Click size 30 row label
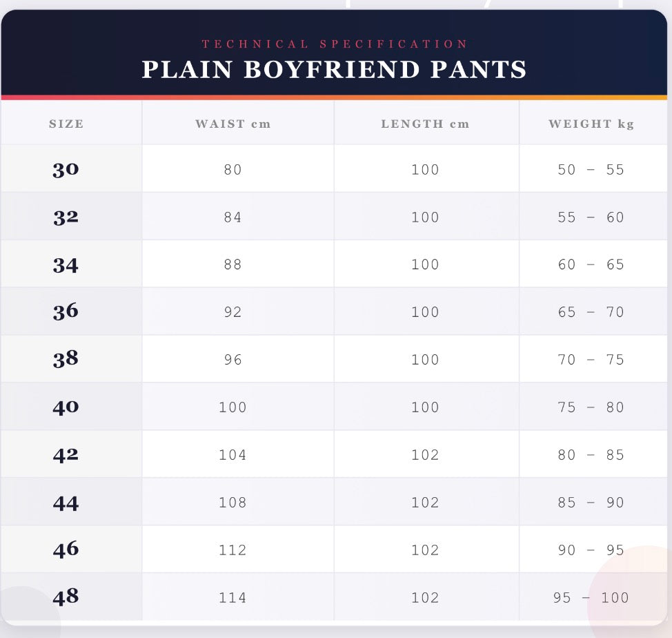672x638 pixels. pos(66,169)
